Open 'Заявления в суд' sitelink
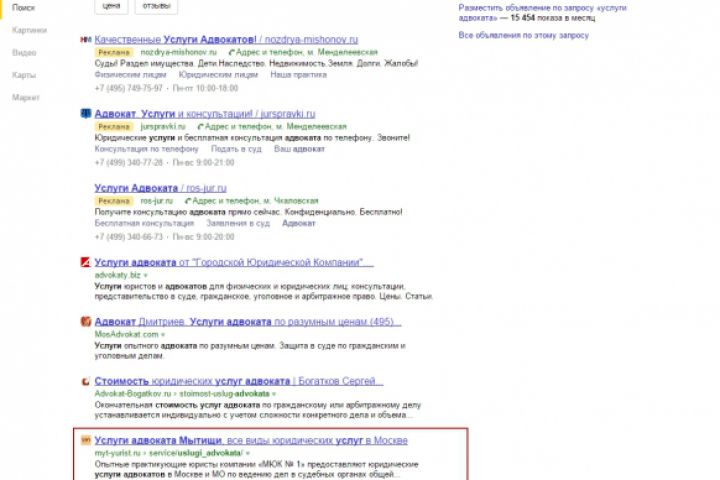720x480 pixels. coord(238,223)
